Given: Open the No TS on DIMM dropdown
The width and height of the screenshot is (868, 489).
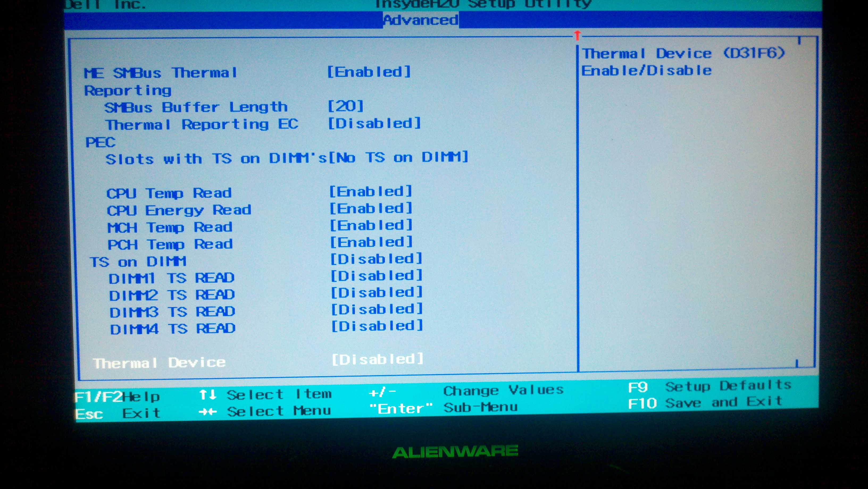Looking at the screenshot, I should [398, 157].
